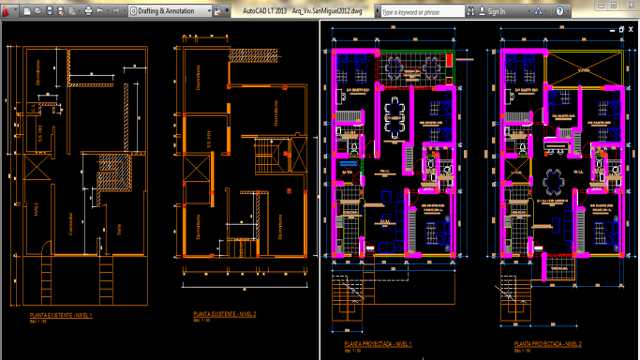Expand the Customize Quick Access Toolbar arrow
Screen dimensions: 640x360
227,11
